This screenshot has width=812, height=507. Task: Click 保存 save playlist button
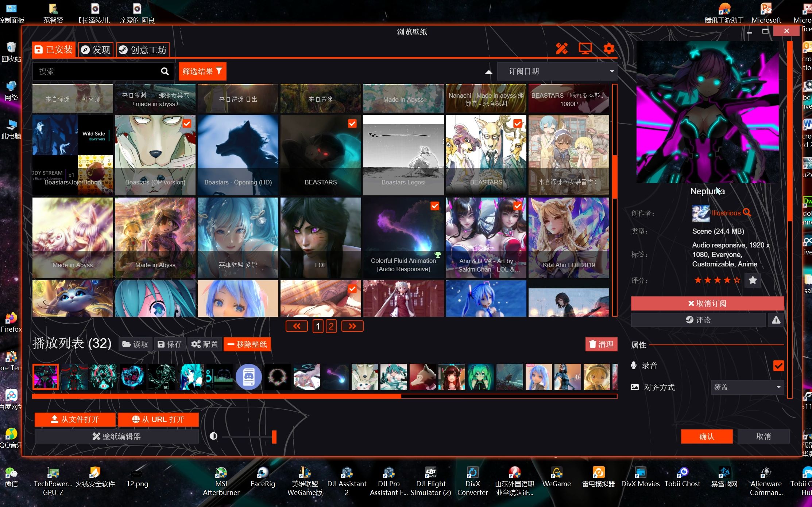pyautogui.click(x=170, y=344)
